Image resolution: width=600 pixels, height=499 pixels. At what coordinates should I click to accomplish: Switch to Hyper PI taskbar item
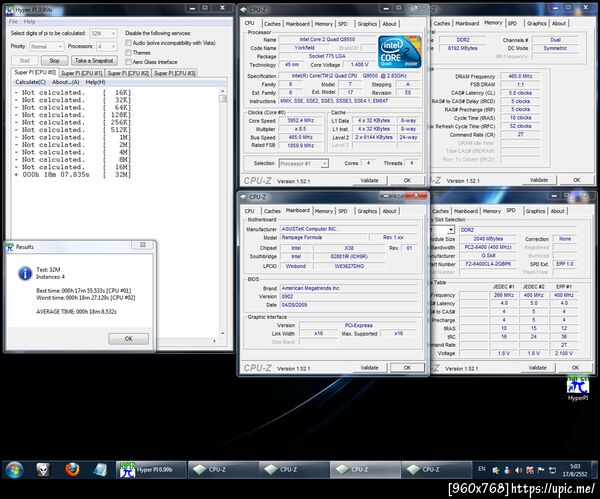click(152, 469)
